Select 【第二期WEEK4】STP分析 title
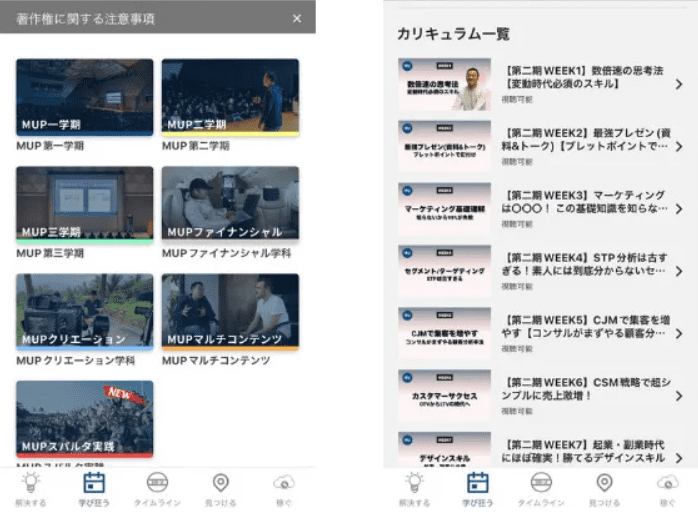Screen dimensions: 698x516 [584, 264]
